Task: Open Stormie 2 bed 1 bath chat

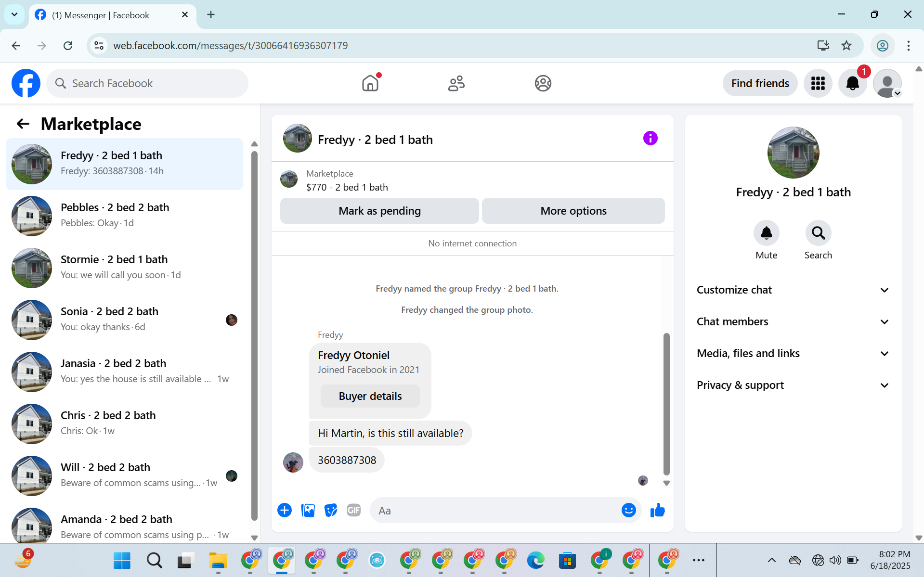Action: coord(124,268)
